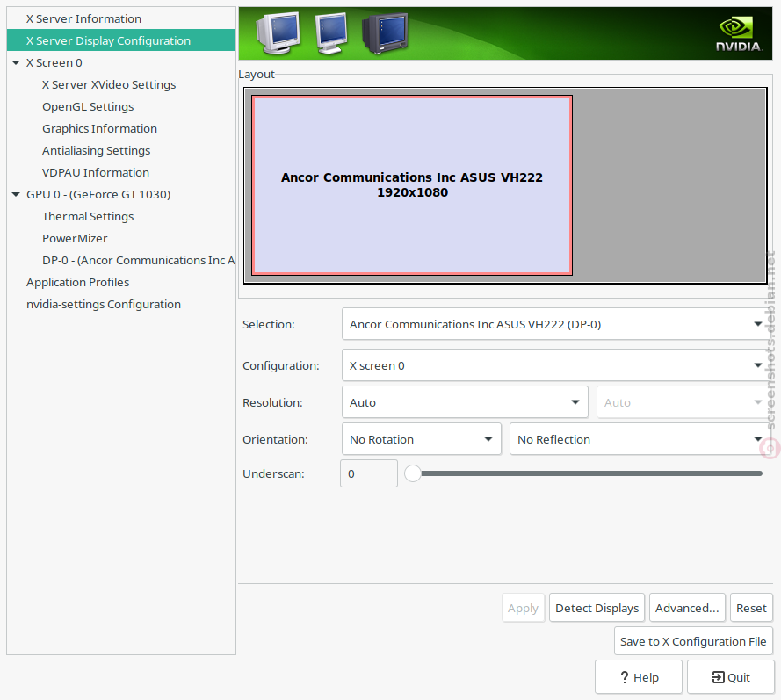Open the No Rotation dropdown
This screenshot has width=781, height=700.
tap(422, 439)
